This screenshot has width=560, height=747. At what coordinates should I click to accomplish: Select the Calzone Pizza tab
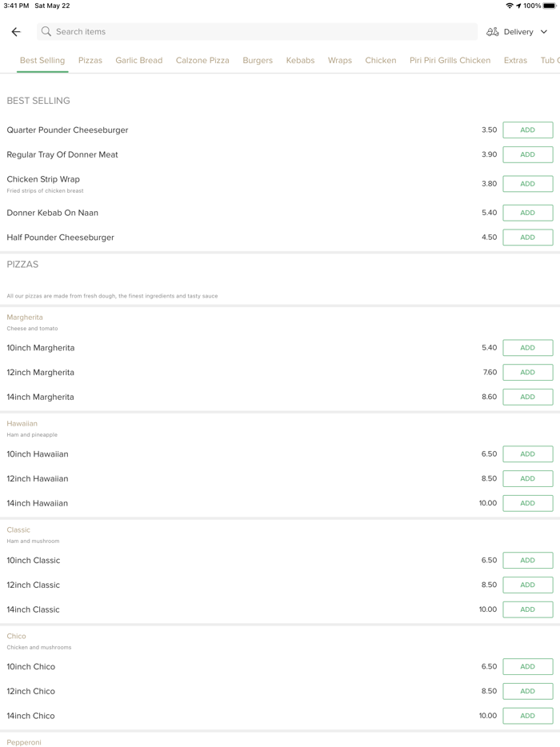click(x=202, y=60)
